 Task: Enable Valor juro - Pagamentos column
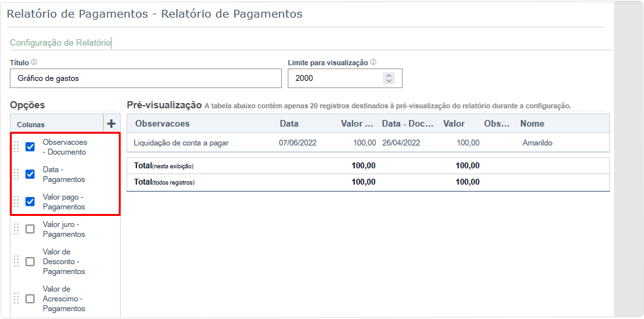[30, 229]
